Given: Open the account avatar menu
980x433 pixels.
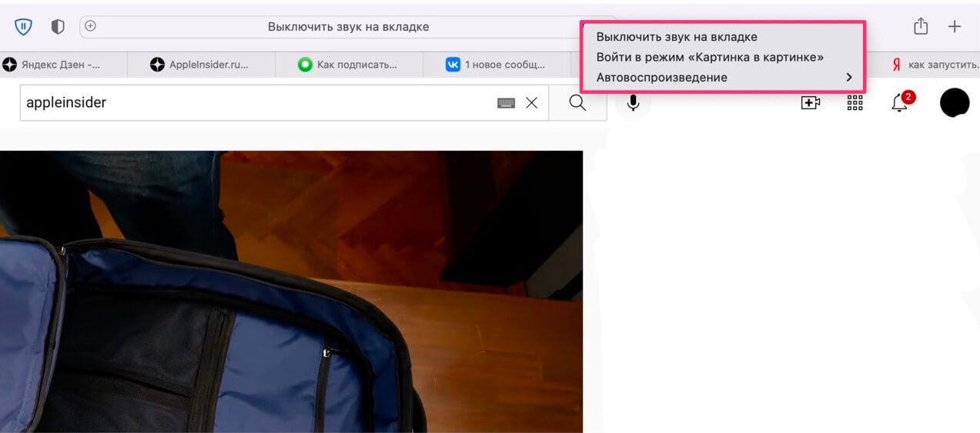Looking at the screenshot, I should [955, 103].
